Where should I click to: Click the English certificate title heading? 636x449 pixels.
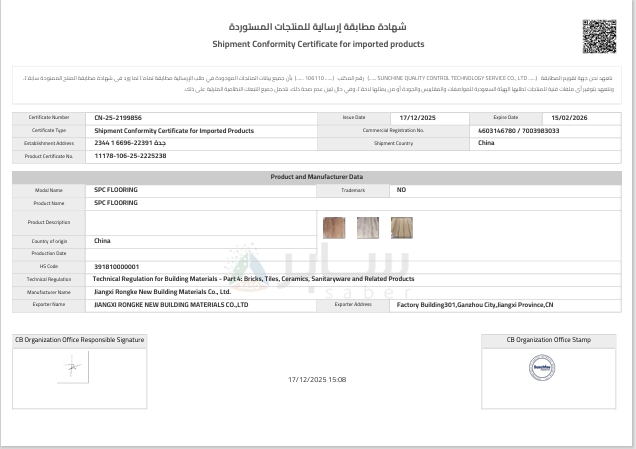pos(318,45)
